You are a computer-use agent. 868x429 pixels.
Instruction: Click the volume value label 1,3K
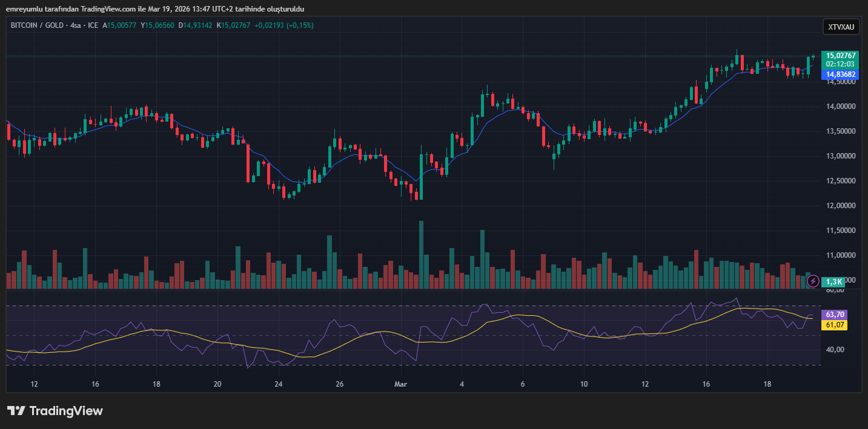tap(834, 281)
